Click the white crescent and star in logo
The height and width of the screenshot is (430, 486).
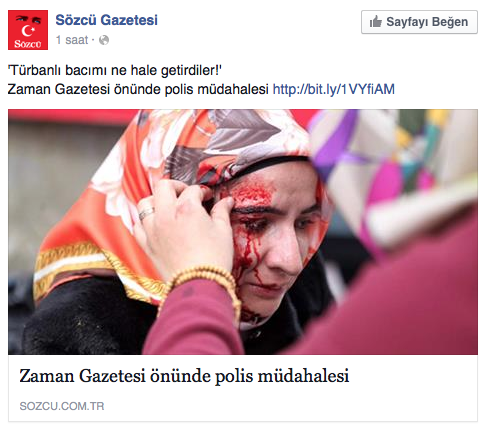click(28, 31)
